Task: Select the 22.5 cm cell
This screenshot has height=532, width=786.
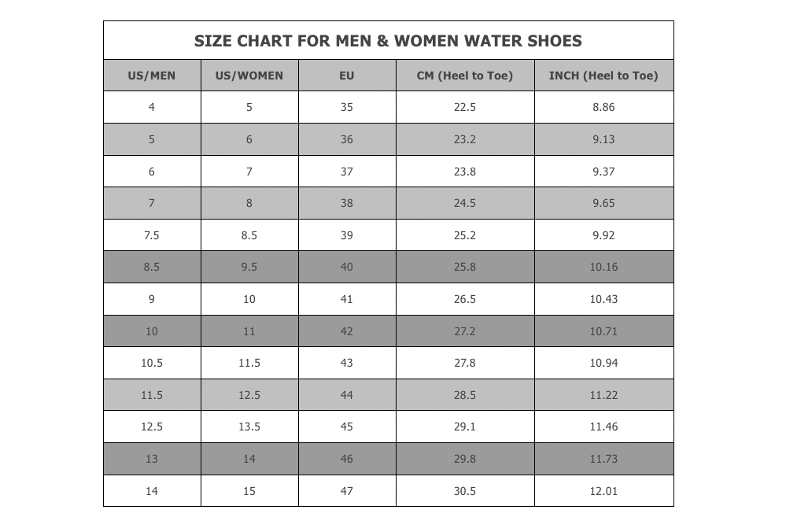Action: click(465, 107)
